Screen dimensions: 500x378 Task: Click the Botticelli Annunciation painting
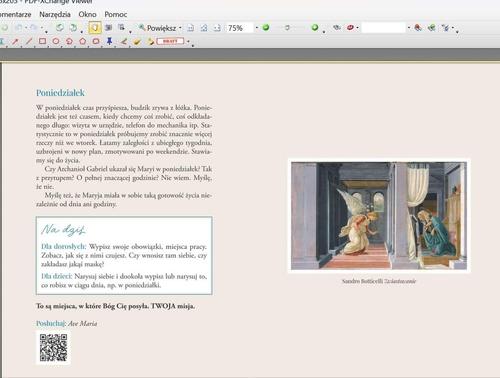pyautogui.click(x=379, y=216)
